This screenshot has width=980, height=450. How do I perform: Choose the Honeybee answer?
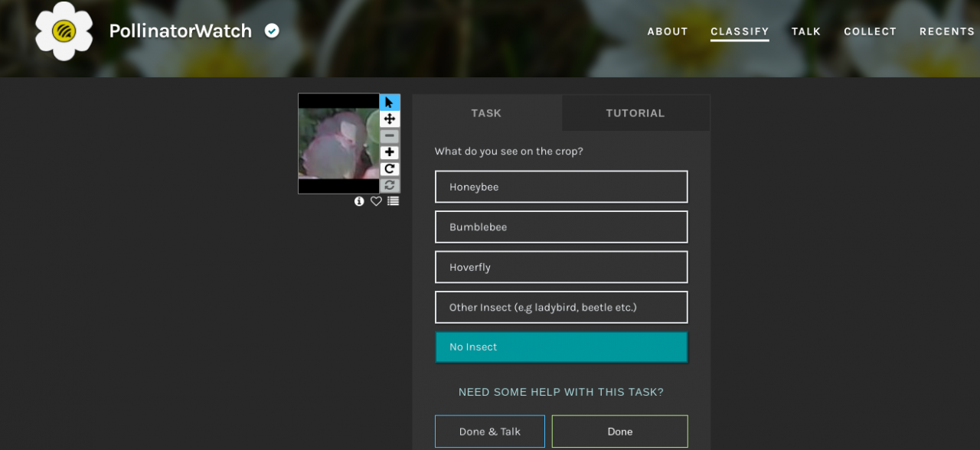pyautogui.click(x=561, y=187)
